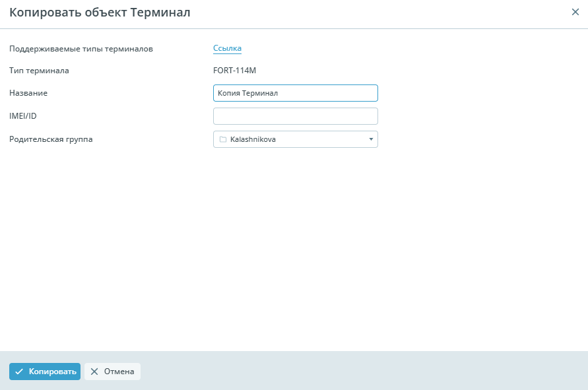
Task: Click the Родительская группа label
Action: [x=51, y=139]
